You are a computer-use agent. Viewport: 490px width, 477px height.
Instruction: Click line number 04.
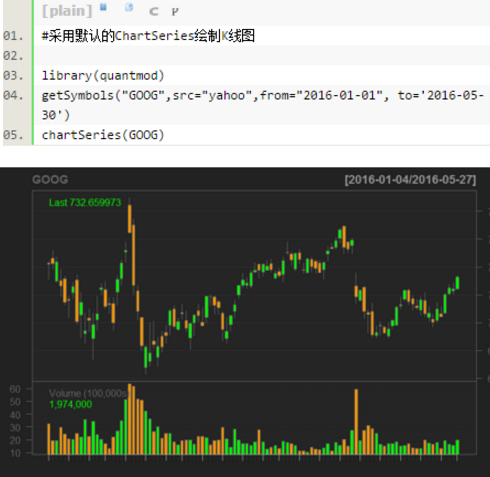pyautogui.click(x=13, y=96)
